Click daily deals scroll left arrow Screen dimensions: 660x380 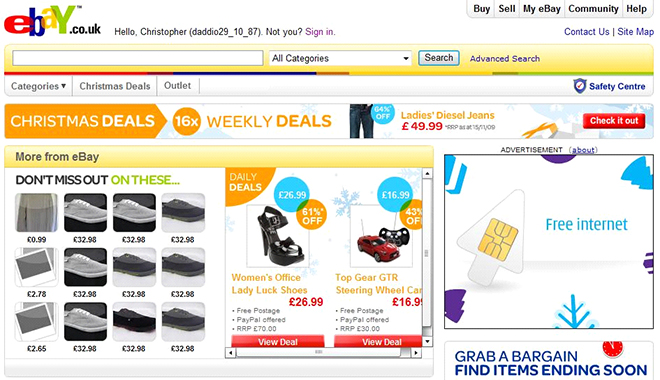click(x=231, y=353)
